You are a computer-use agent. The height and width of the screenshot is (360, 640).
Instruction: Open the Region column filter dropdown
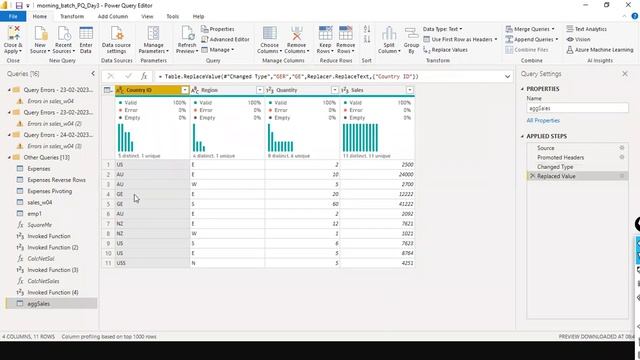click(x=260, y=90)
